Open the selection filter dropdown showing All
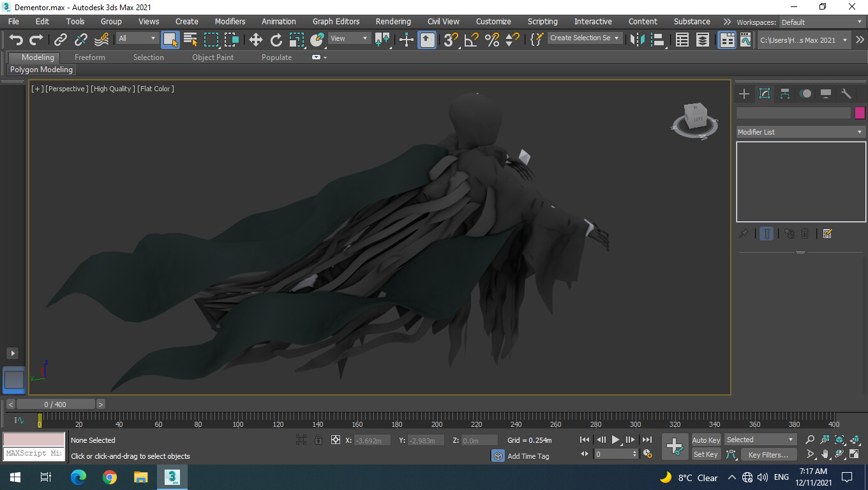Image resolution: width=868 pixels, height=490 pixels. click(135, 38)
